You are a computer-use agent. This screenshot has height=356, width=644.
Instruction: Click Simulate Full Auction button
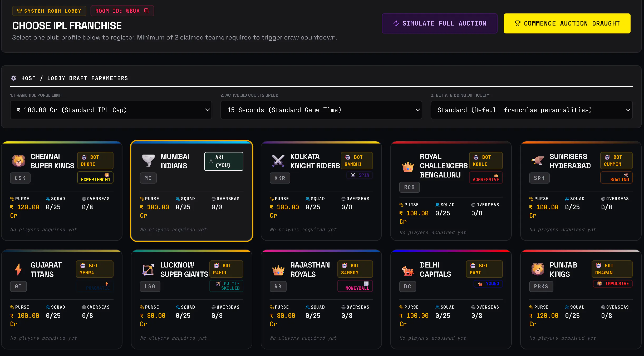click(x=440, y=23)
